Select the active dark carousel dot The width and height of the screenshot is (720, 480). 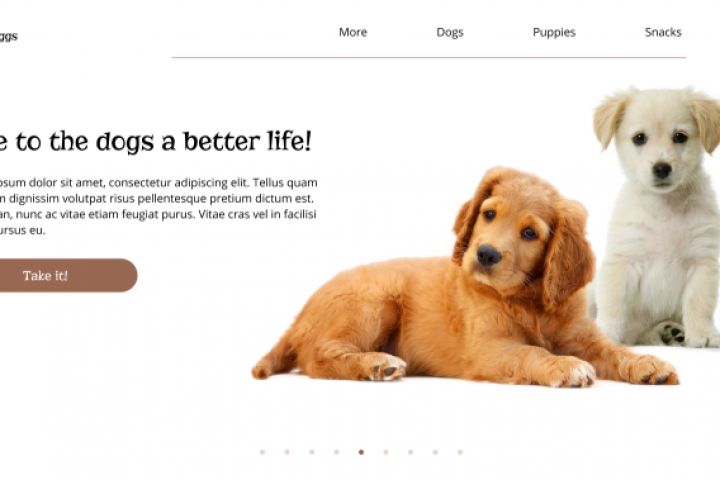click(361, 452)
